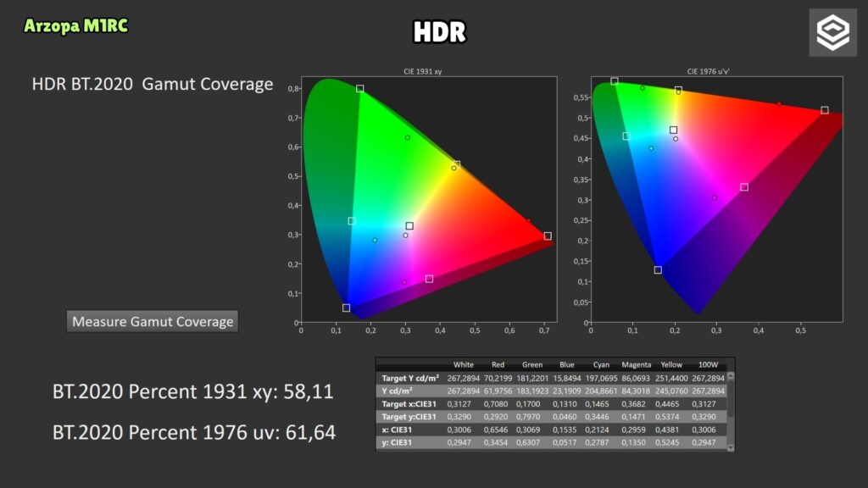Image resolution: width=868 pixels, height=488 pixels.
Task: Click the table scrollbar up arrow
Action: [731, 376]
